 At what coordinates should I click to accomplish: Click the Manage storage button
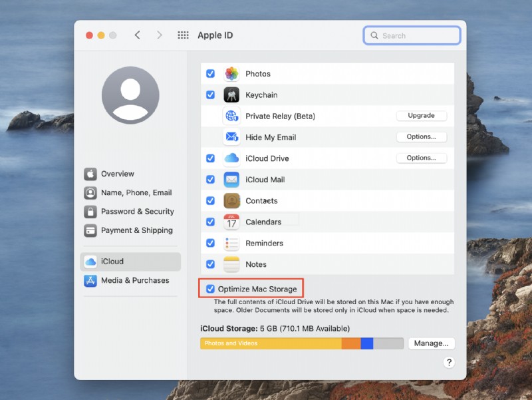click(431, 343)
